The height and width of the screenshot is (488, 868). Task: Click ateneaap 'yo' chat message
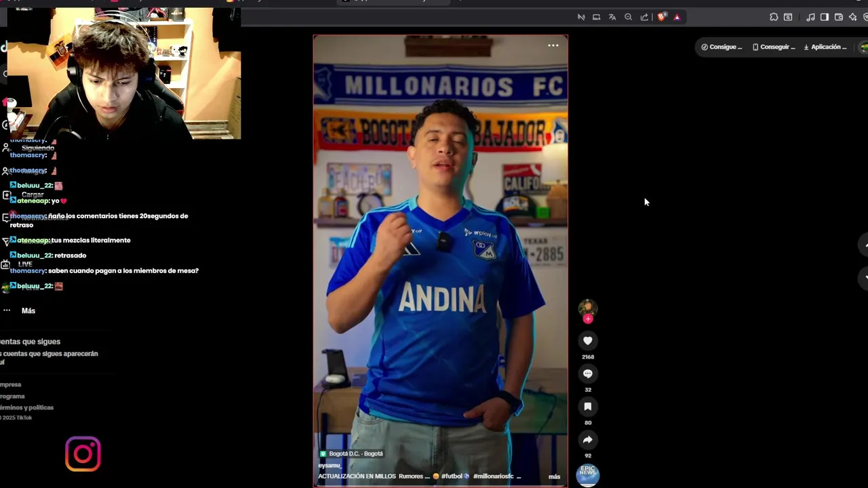point(39,201)
